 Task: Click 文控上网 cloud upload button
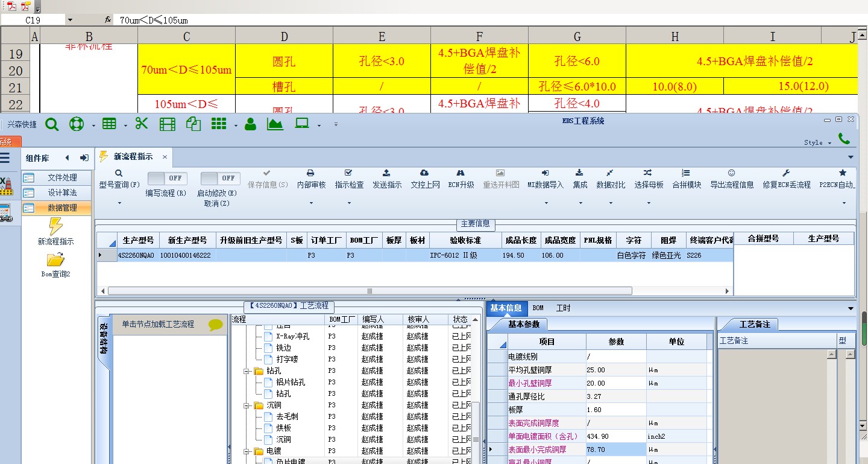pos(425,179)
